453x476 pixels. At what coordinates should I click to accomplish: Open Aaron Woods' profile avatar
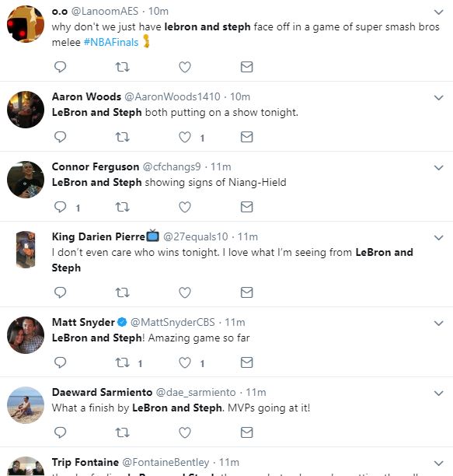pos(26,110)
